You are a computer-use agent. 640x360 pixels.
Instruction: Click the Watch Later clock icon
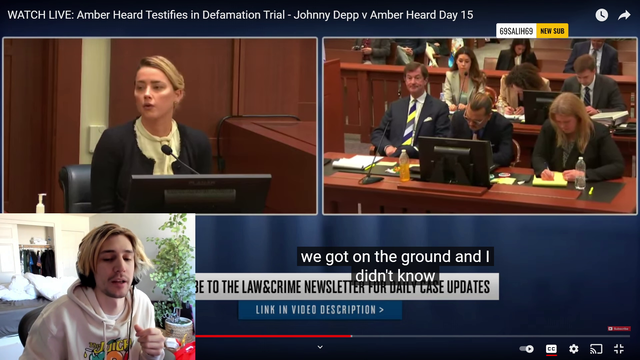click(601, 15)
